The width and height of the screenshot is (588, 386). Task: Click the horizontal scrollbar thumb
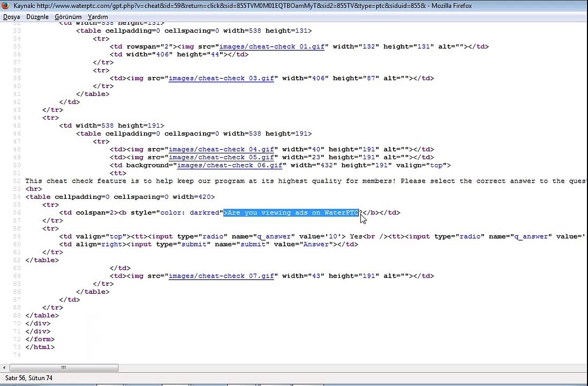click(x=64, y=368)
